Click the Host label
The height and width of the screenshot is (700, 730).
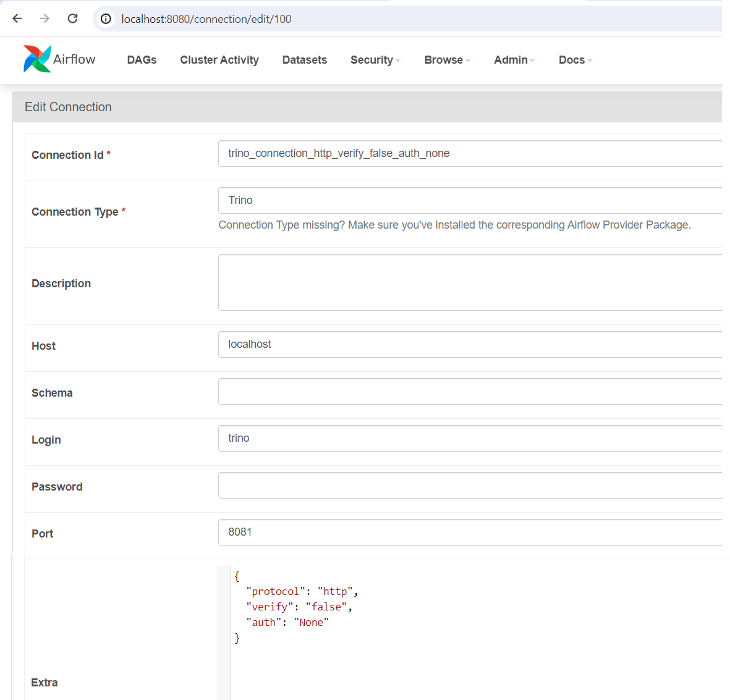[43, 346]
